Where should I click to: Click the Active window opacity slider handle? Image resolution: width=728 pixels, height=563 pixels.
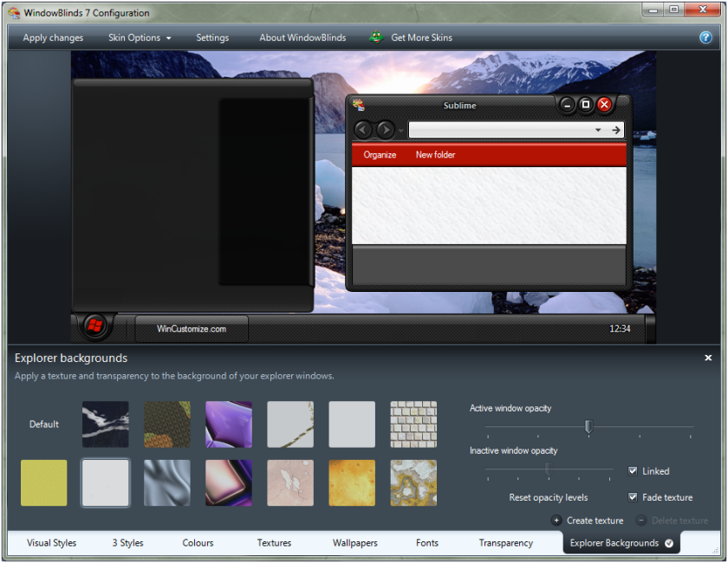(x=588, y=426)
